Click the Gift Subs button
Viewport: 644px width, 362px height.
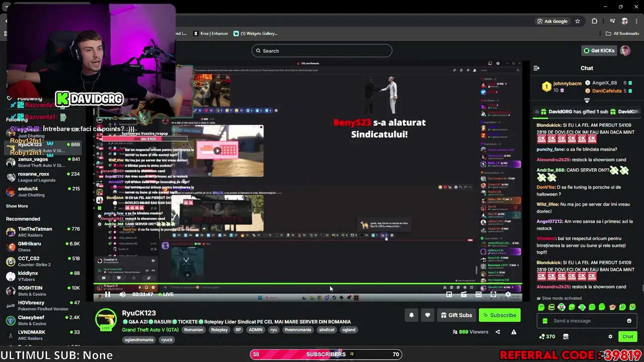[456, 315]
